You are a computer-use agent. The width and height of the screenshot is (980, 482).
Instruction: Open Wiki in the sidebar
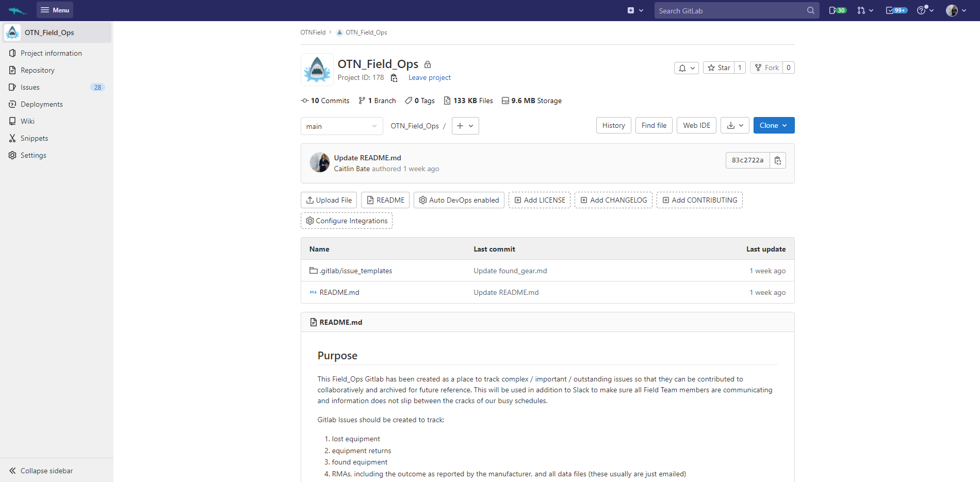pyautogui.click(x=27, y=121)
